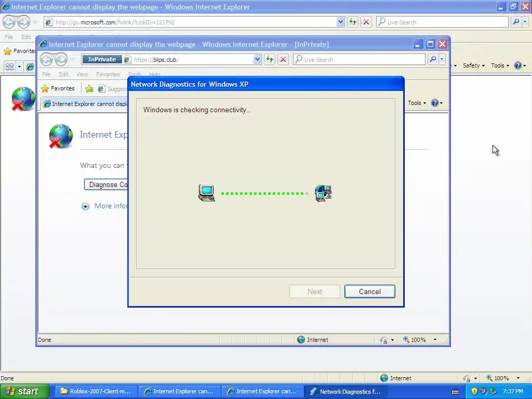Open Safety menu in background IE window
Image resolution: width=532 pixels, height=399 pixels.
[x=474, y=65]
